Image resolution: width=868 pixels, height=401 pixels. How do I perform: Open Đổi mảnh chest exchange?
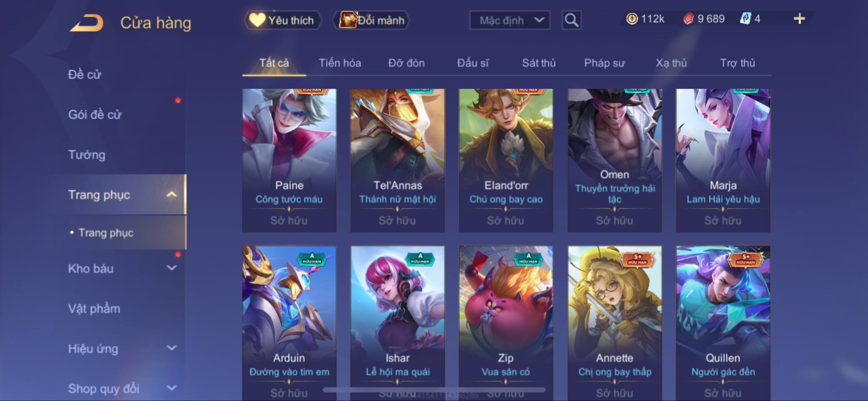[x=372, y=20]
